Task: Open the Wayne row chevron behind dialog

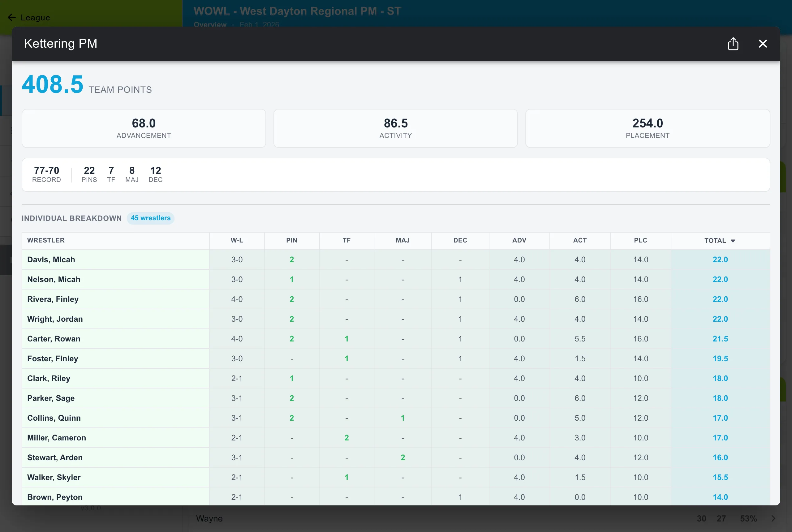Action: 773,518
